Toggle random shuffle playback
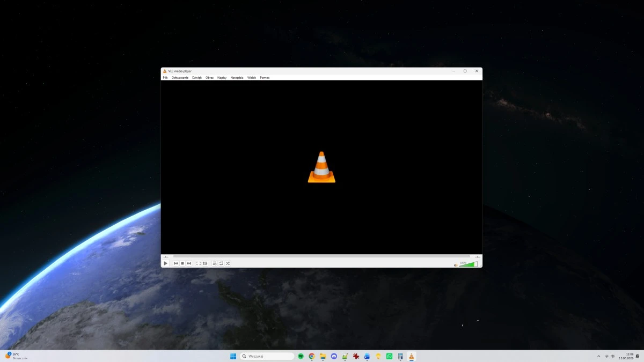 point(228,263)
